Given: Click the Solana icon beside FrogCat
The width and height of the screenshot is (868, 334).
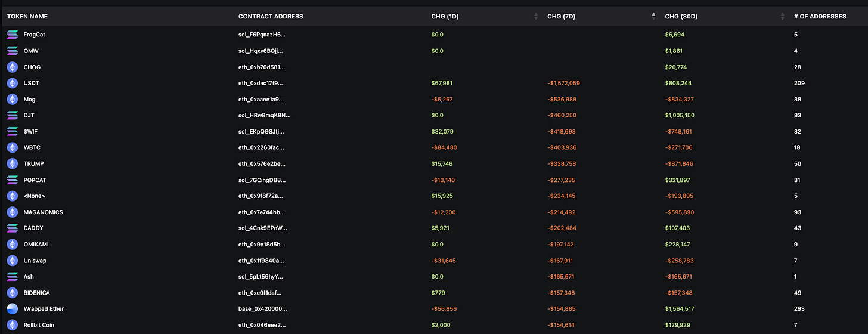Looking at the screenshot, I should pyautogui.click(x=12, y=35).
